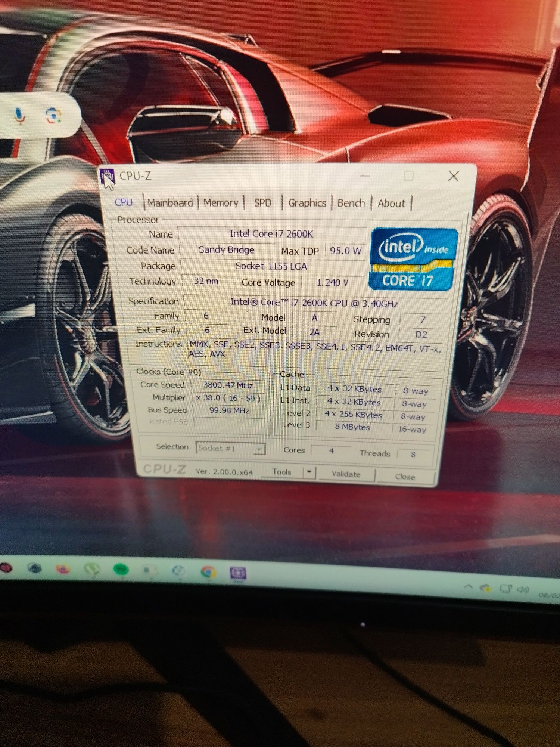Click the Tools button
The width and height of the screenshot is (560, 747).
pos(281,472)
